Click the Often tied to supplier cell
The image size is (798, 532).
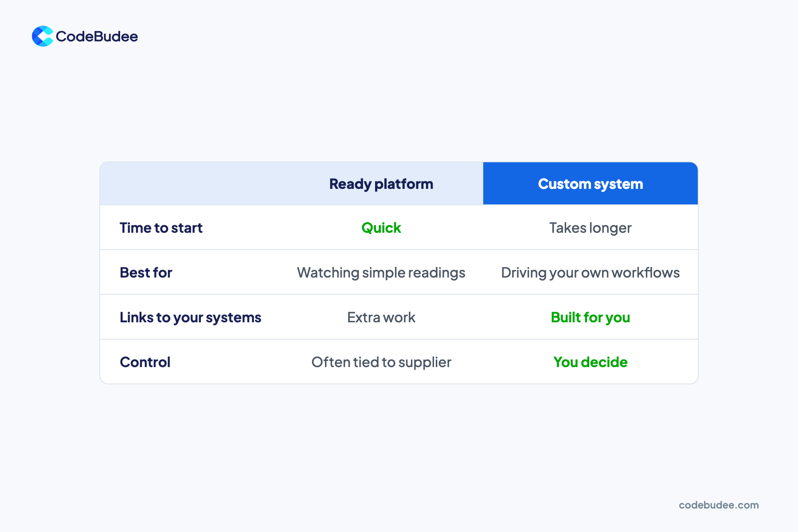pos(381,362)
